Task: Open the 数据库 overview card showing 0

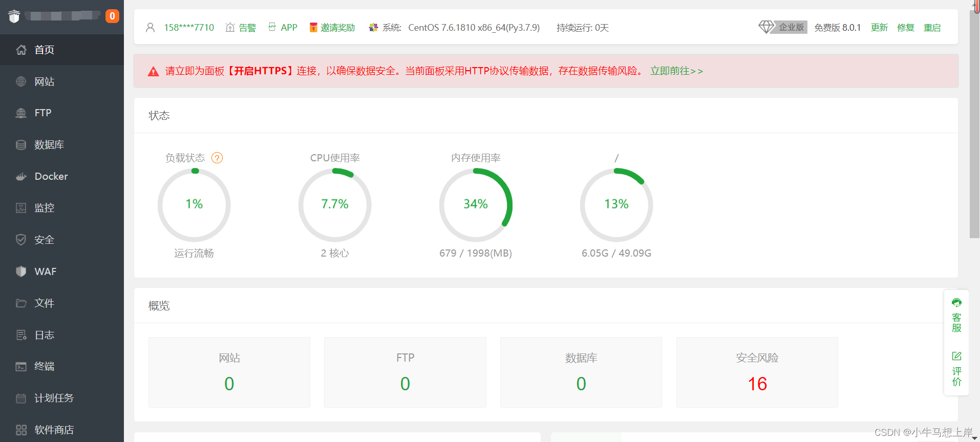Action: point(581,372)
